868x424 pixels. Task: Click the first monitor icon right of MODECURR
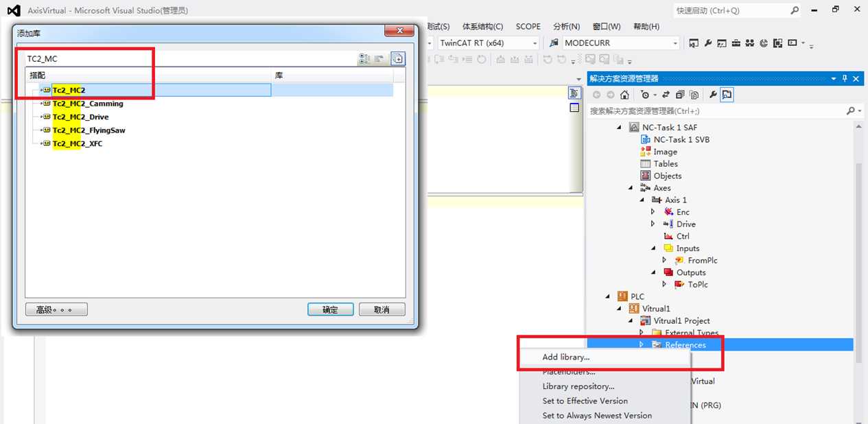[694, 43]
